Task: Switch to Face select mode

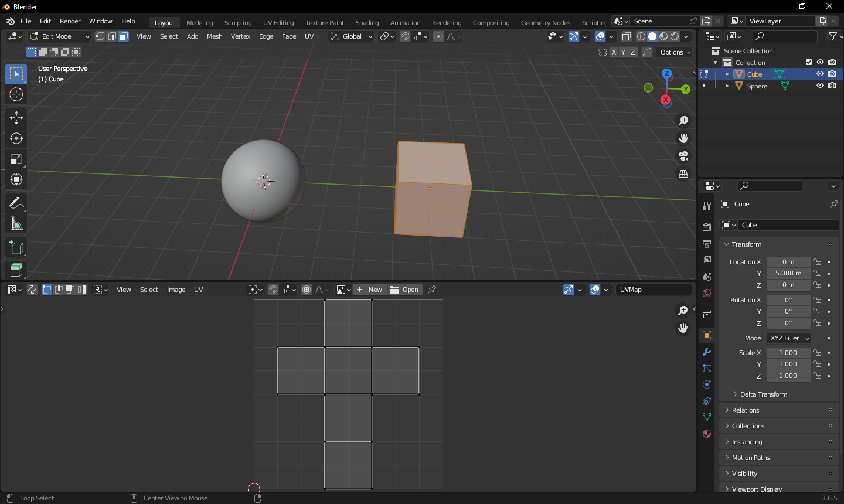Action: [x=124, y=36]
